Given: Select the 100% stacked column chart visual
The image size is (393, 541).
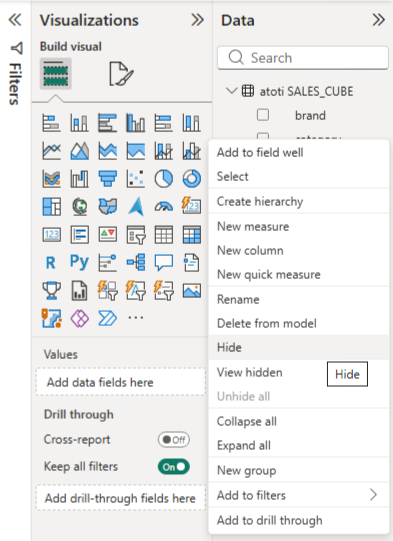Looking at the screenshot, I should tap(191, 123).
